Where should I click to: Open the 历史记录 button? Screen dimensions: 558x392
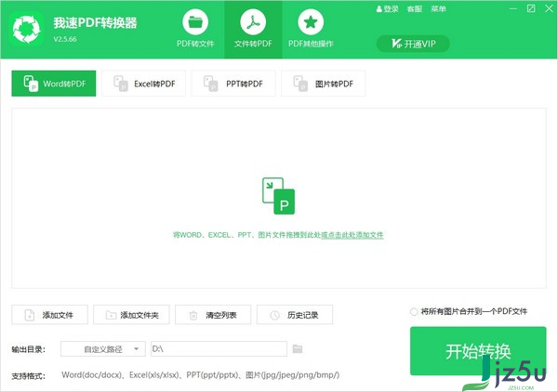point(295,315)
